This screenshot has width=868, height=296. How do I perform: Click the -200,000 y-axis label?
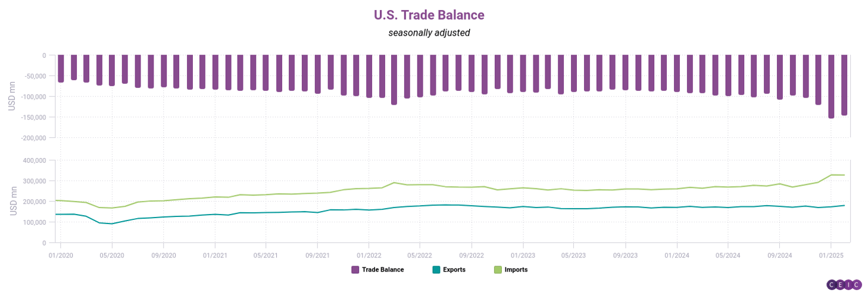click(x=33, y=137)
